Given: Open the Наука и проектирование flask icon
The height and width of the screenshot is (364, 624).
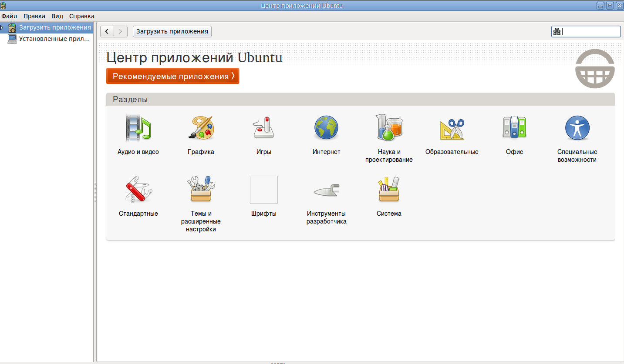Looking at the screenshot, I should 389,127.
